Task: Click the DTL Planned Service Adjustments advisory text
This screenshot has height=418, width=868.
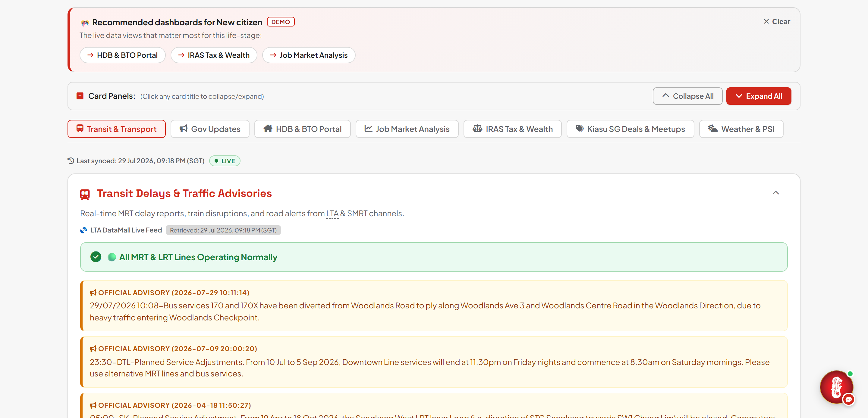Action: coord(429,368)
